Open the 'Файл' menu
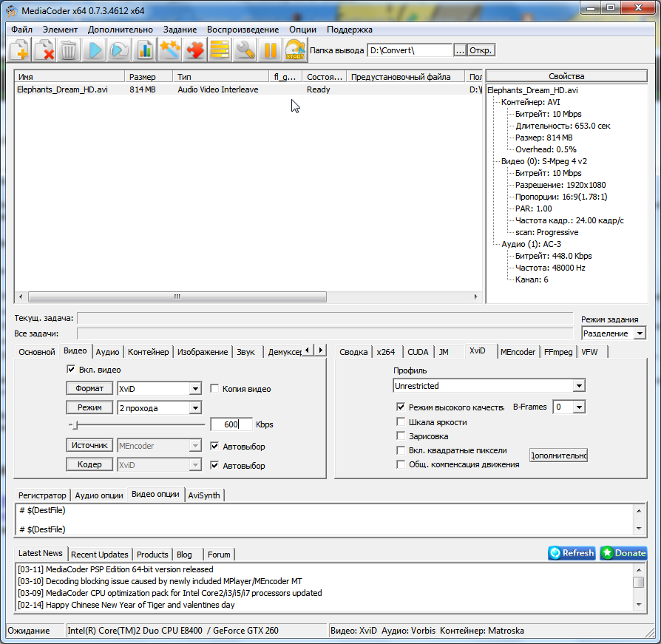The height and width of the screenshot is (644, 661). point(21,30)
